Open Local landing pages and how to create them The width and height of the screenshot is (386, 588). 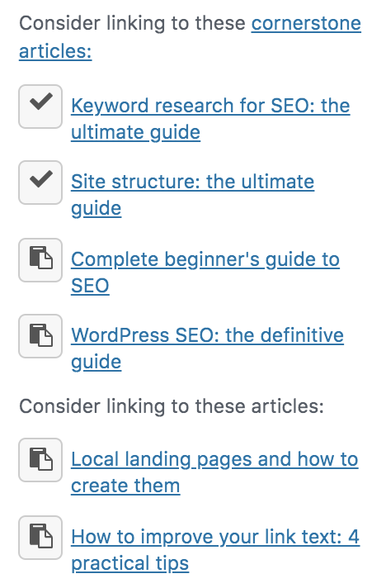click(x=214, y=472)
